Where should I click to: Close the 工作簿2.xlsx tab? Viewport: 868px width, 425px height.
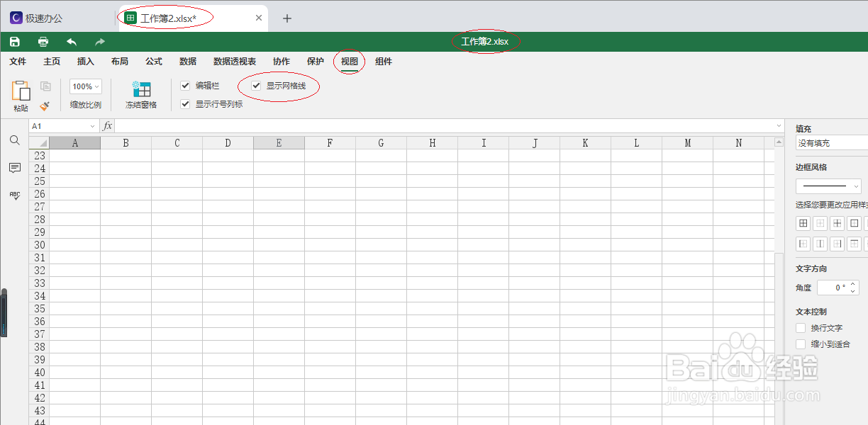point(259,18)
